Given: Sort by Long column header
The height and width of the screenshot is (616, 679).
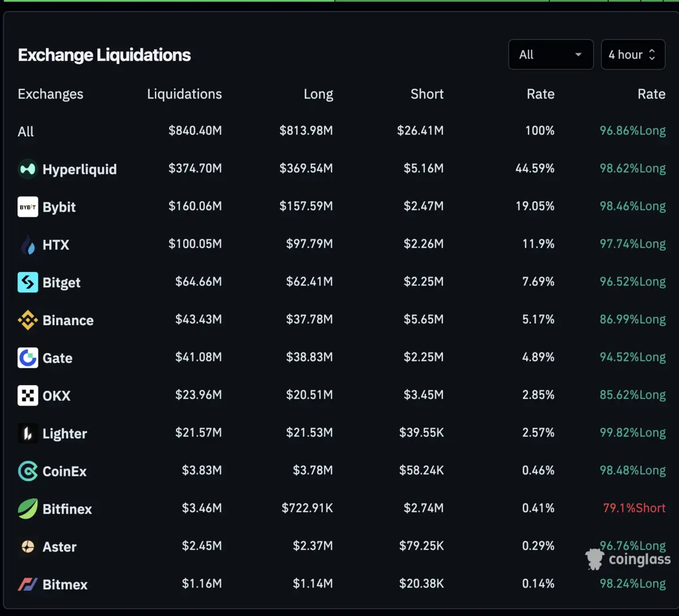Looking at the screenshot, I should click(318, 94).
